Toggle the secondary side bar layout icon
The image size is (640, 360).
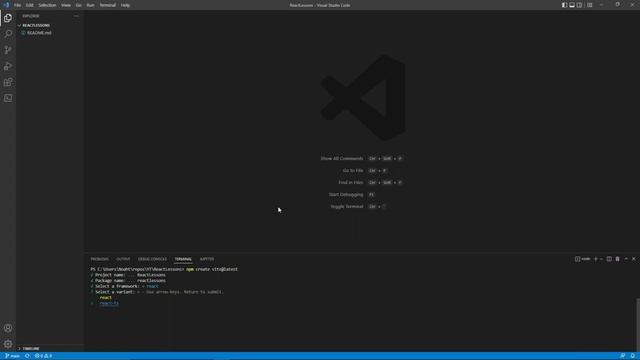(x=579, y=5)
